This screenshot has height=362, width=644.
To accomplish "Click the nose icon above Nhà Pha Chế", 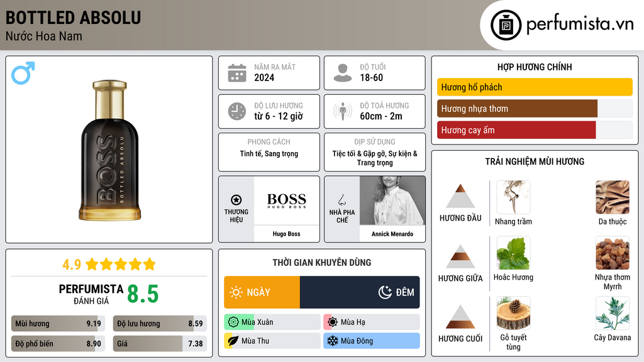I will (342, 200).
